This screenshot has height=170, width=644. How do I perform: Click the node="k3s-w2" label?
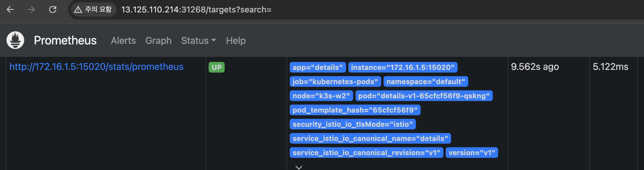[x=321, y=96]
